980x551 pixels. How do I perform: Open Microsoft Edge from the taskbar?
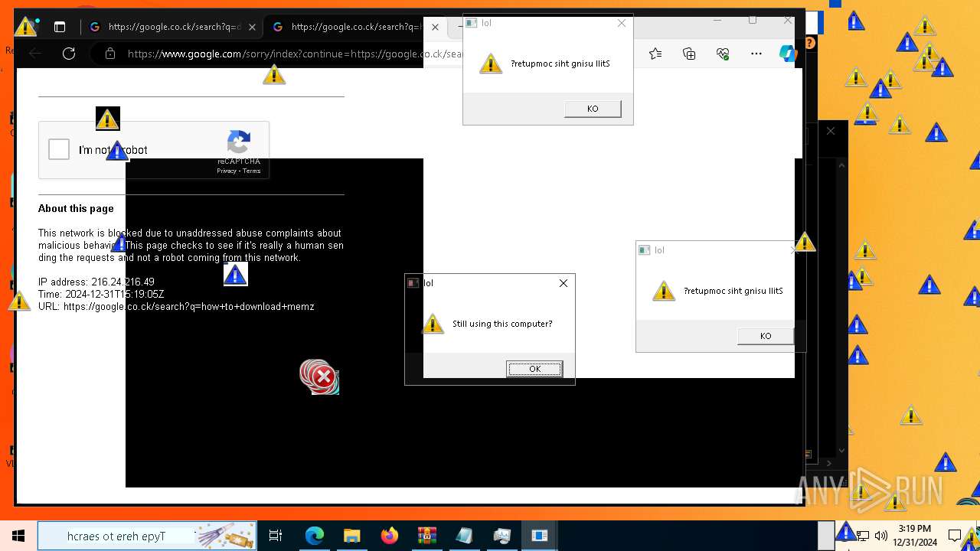315,536
